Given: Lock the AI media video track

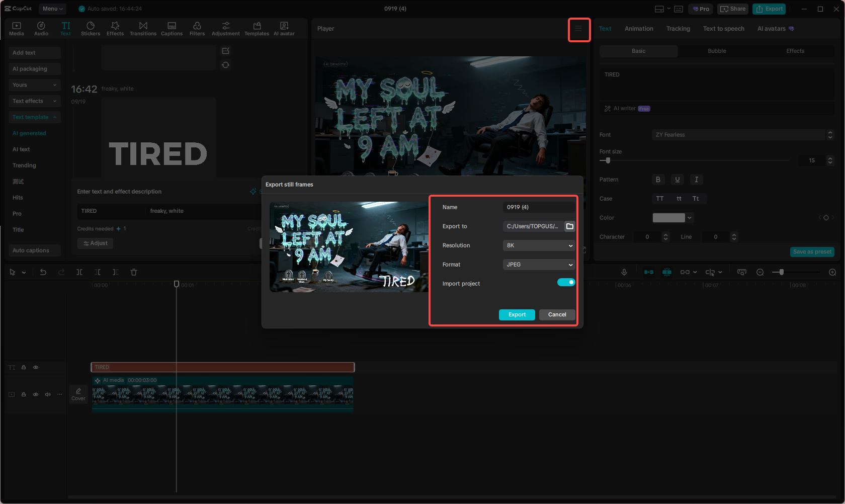Looking at the screenshot, I should [x=24, y=394].
